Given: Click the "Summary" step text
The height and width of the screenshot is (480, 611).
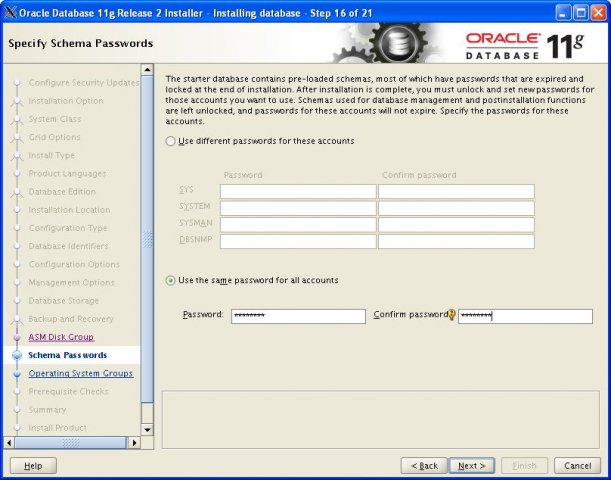Looking at the screenshot, I should tap(47, 410).
